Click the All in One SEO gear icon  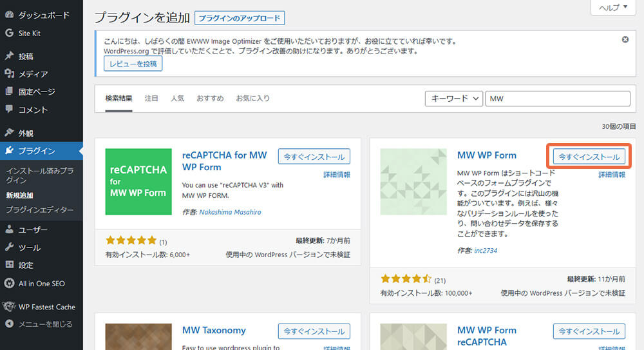pos(9,283)
